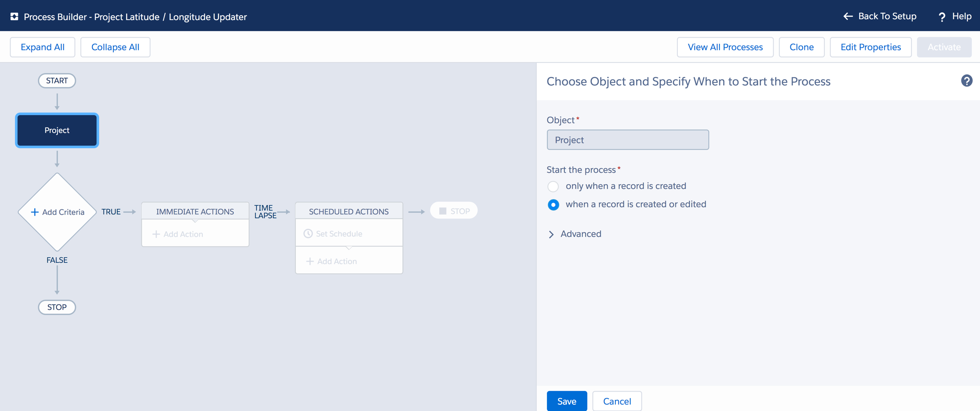The height and width of the screenshot is (411, 980).
Task: Click the plus icon in Add Criteria
Action: click(x=35, y=212)
